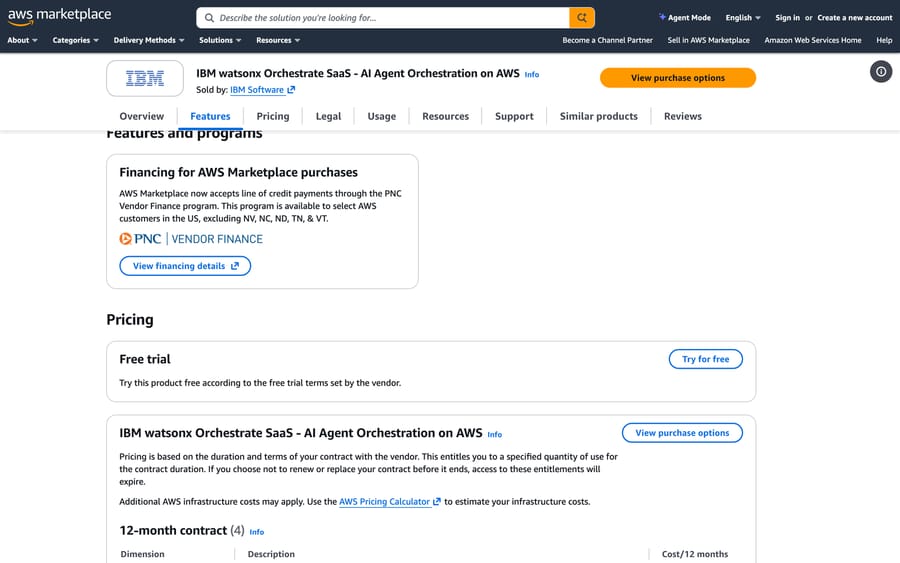The image size is (900, 563).
Task: Expand the Categories dropdown menu
Action: 75,40
